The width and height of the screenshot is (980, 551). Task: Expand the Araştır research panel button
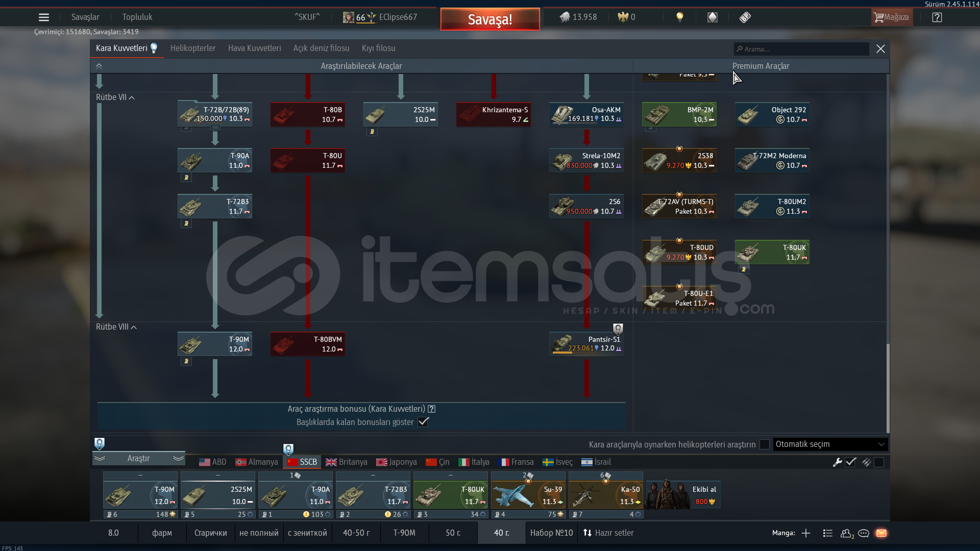click(x=138, y=458)
